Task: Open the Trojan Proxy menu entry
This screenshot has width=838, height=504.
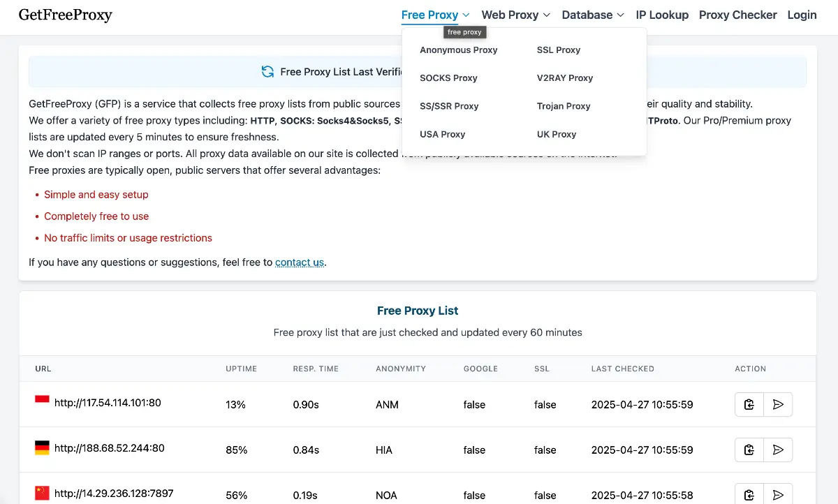Action: tap(564, 105)
